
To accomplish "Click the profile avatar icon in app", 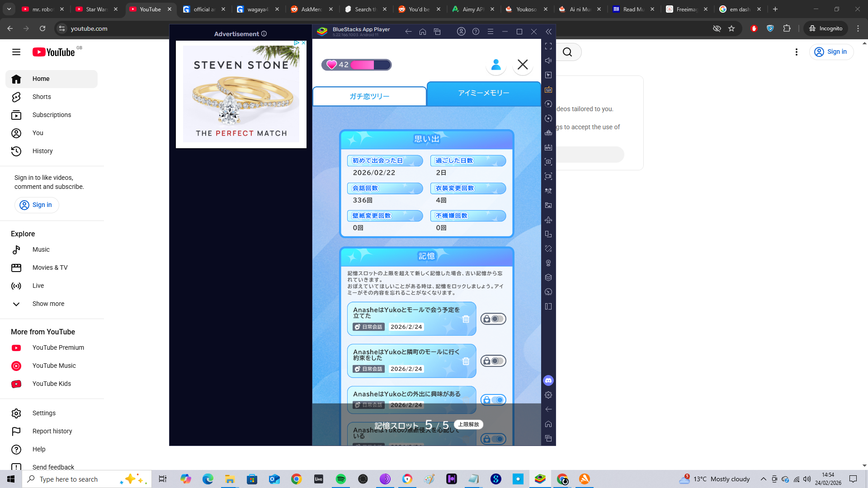I will 496,65.
